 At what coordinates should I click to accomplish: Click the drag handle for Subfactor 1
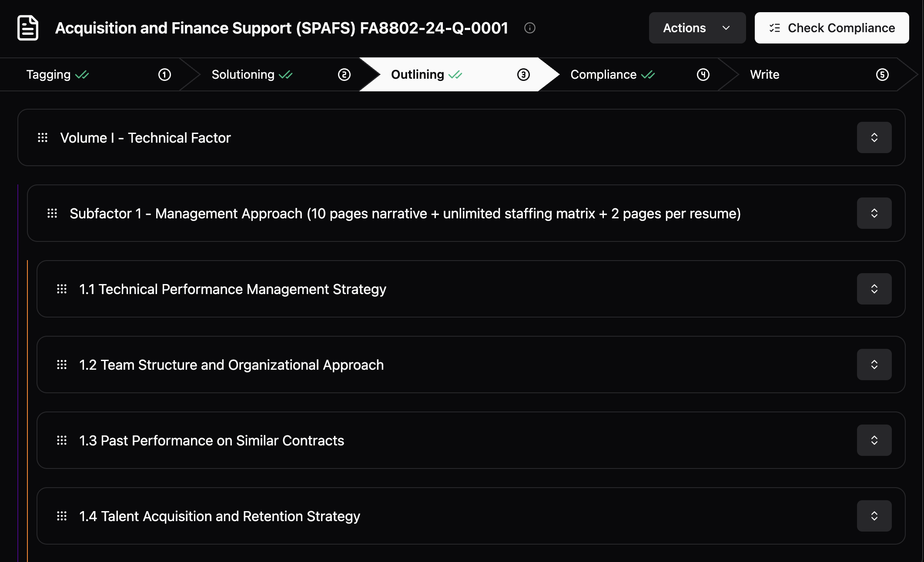(x=52, y=213)
